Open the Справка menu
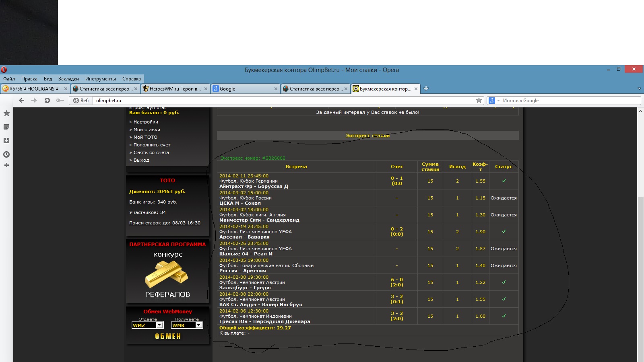The image size is (644, 362). click(132, 79)
